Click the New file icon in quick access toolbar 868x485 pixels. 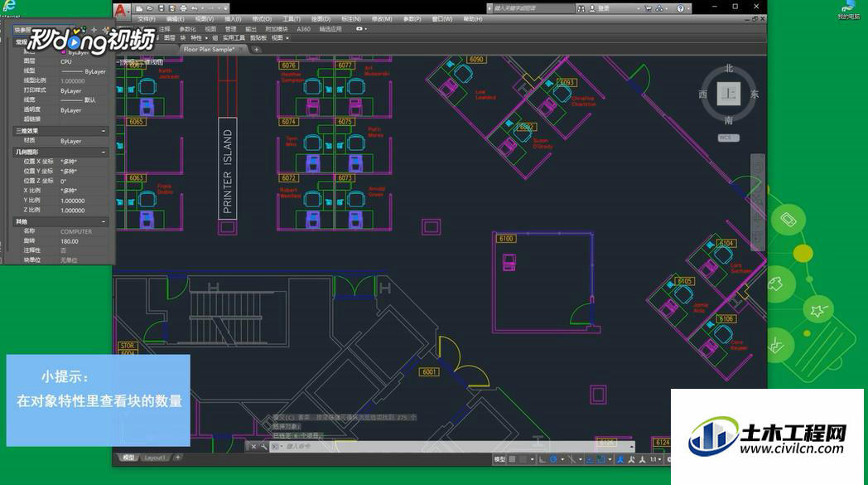[x=139, y=8]
